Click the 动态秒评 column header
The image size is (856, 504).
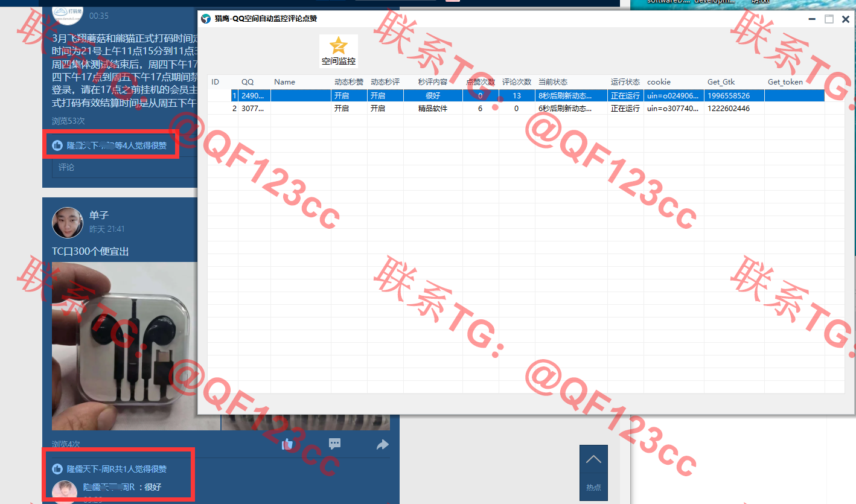point(385,82)
